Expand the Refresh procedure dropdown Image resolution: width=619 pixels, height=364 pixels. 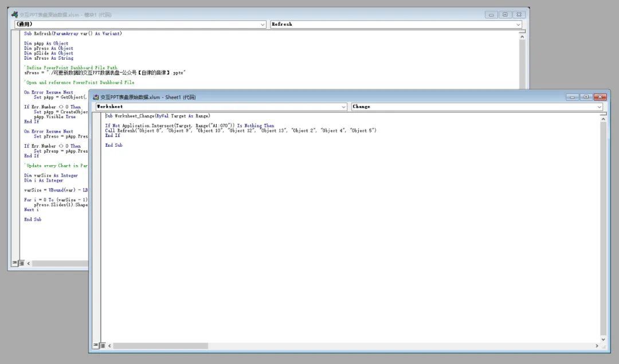pyautogui.click(x=518, y=25)
